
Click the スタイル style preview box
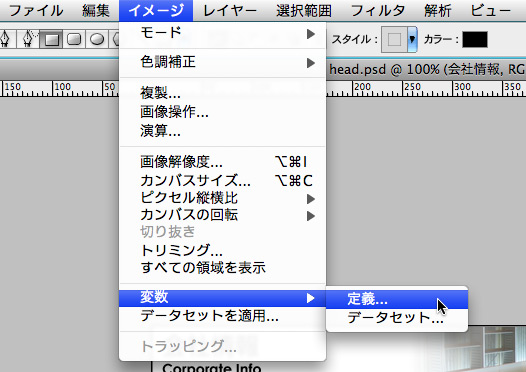click(x=394, y=40)
